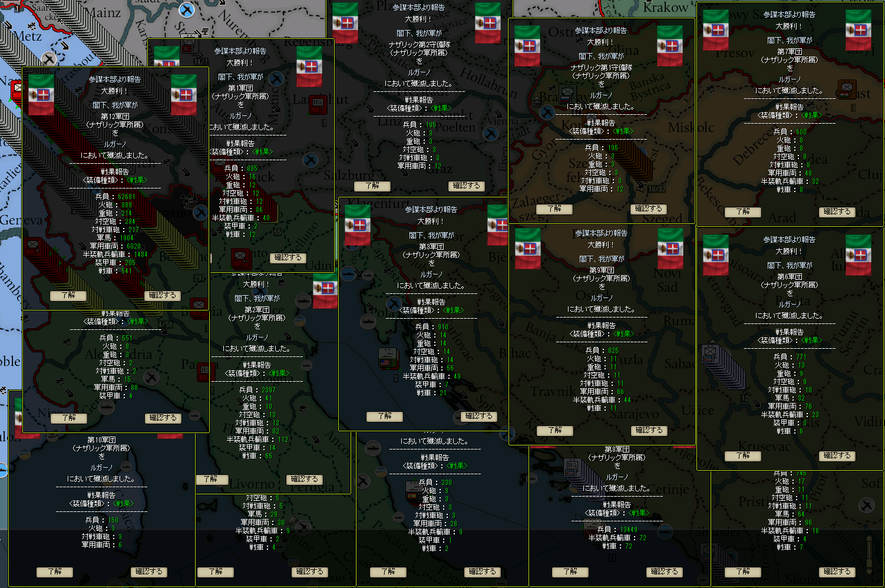
Task: Click 確認する in the 軍馬 29 report
Action: (x=310, y=572)
